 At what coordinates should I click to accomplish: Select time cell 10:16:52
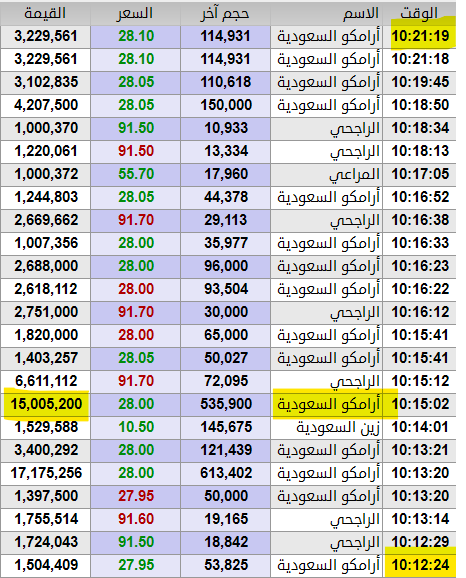tap(420, 197)
